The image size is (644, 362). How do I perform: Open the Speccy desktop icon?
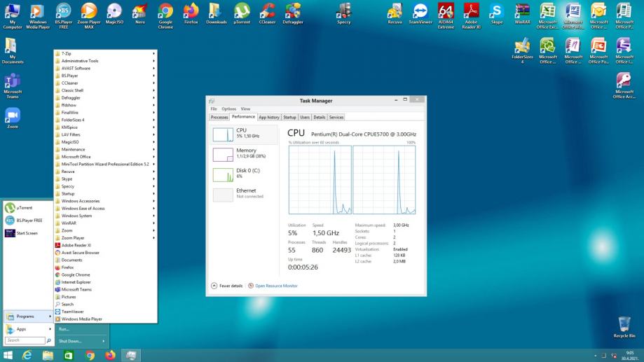point(343,11)
